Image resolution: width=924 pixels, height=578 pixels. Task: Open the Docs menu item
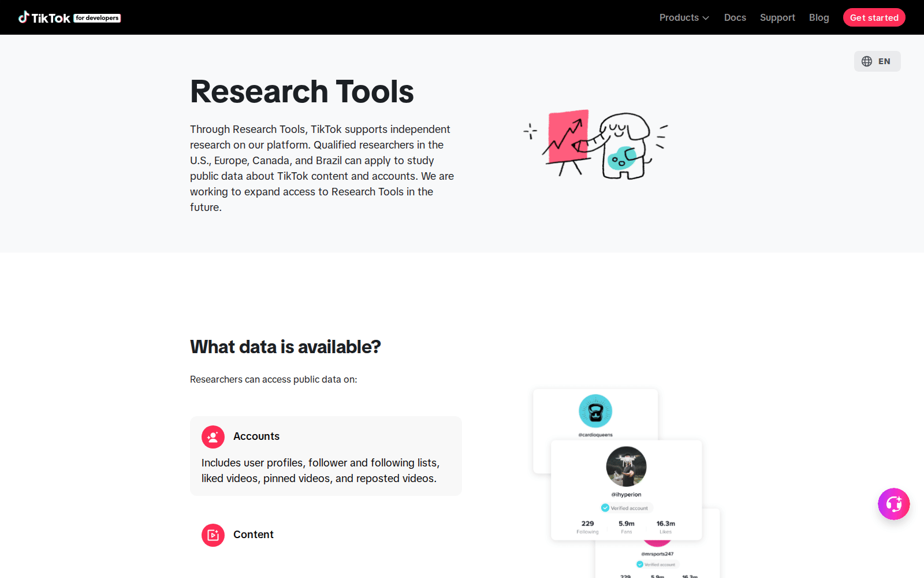tap(735, 17)
